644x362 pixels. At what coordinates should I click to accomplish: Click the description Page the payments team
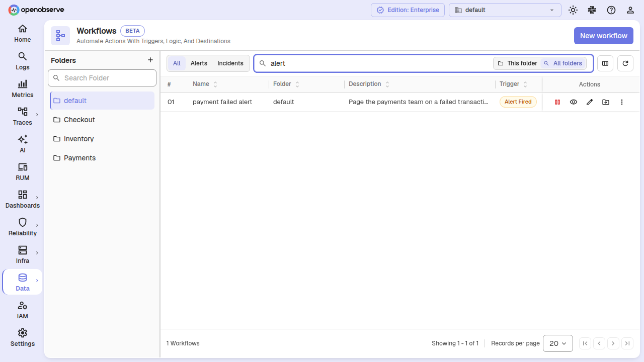point(419,102)
